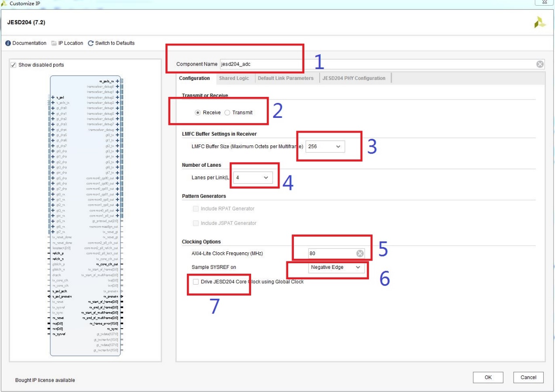Confirm with the OK button
This screenshot has width=555, height=392.
point(488,377)
